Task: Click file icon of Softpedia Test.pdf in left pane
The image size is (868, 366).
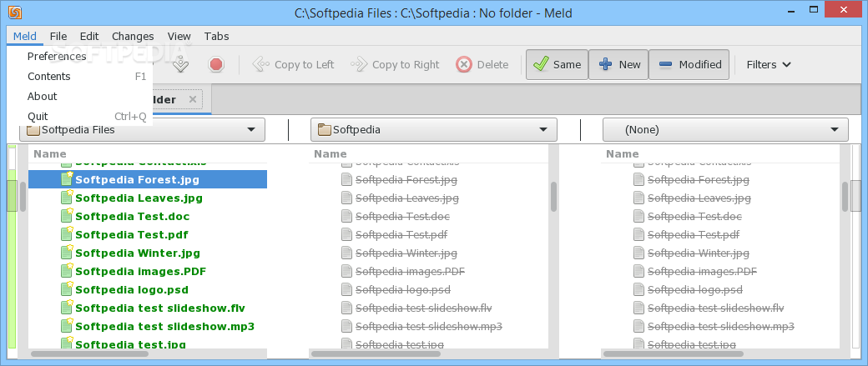Action: coord(67,233)
